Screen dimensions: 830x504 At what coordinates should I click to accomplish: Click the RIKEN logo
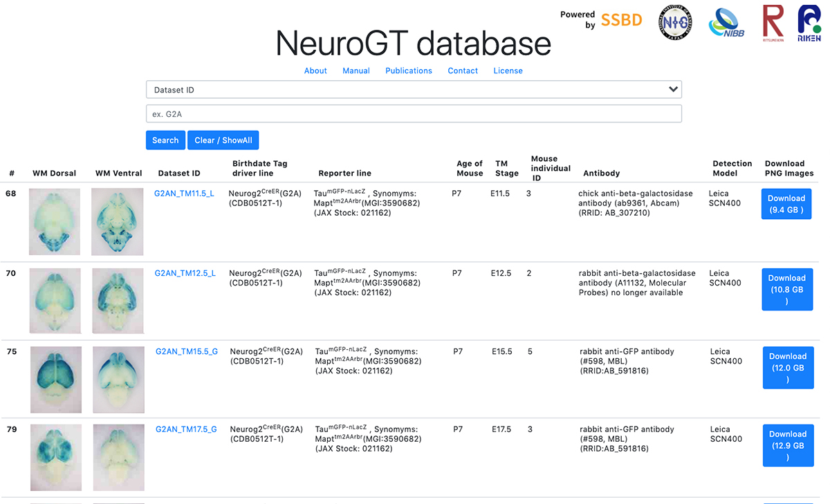[809, 24]
